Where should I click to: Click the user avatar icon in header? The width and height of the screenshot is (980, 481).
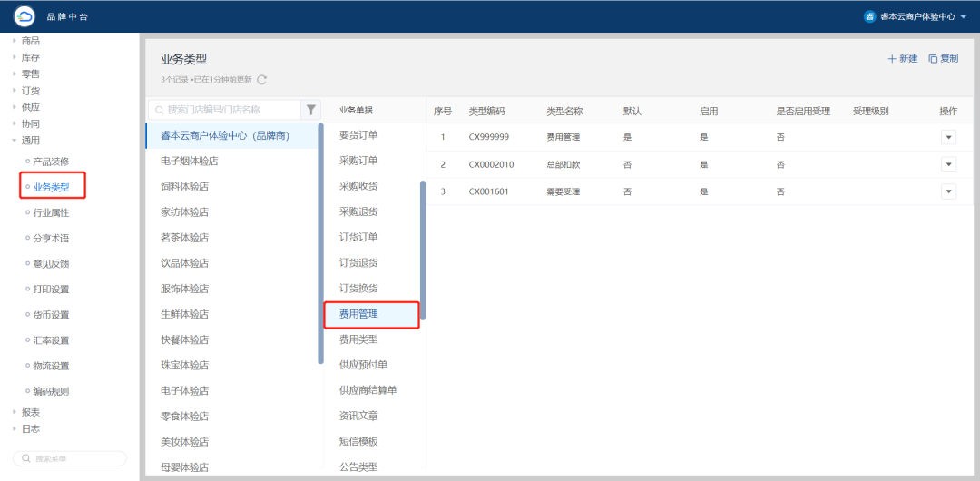coord(870,16)
